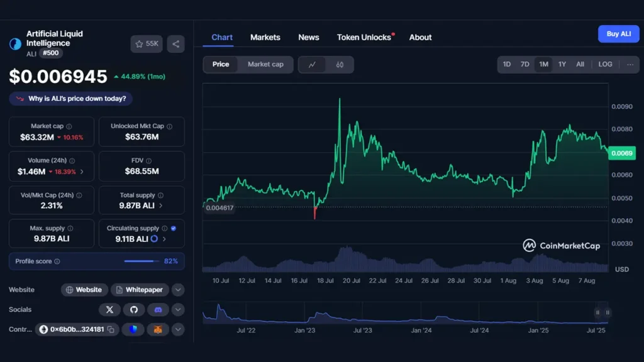
Task: Set chart range to 1Y
Action: click(x=562, y=65)
